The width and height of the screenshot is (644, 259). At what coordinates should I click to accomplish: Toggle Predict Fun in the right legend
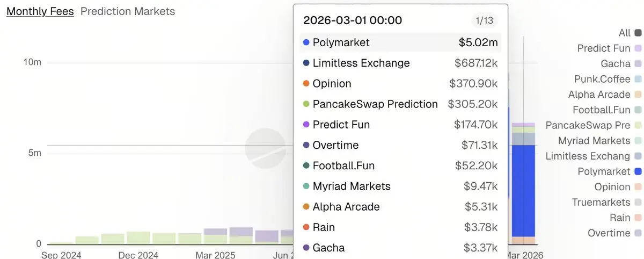(x=604, y=48)
